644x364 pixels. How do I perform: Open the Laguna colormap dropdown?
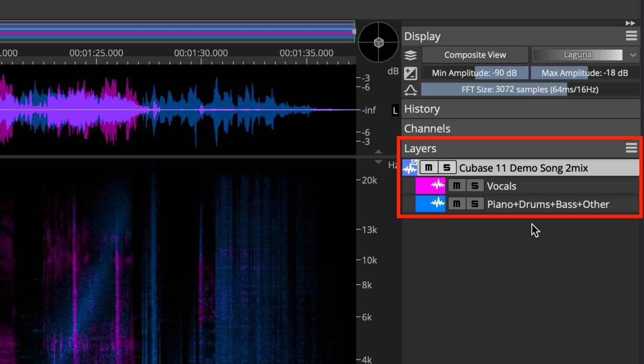click(586, 55)
